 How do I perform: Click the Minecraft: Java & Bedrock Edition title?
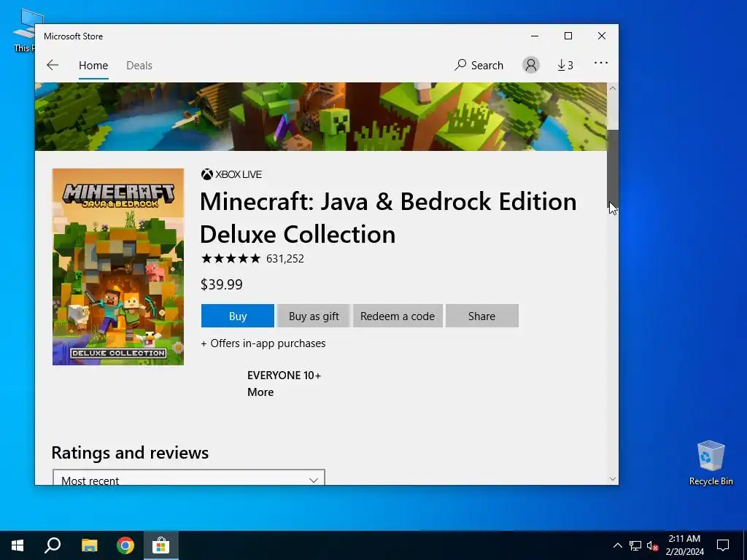pos(388,217)
